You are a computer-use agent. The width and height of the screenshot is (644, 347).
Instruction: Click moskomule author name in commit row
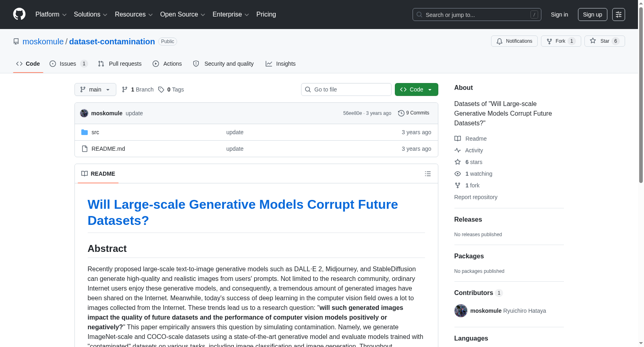107,113
